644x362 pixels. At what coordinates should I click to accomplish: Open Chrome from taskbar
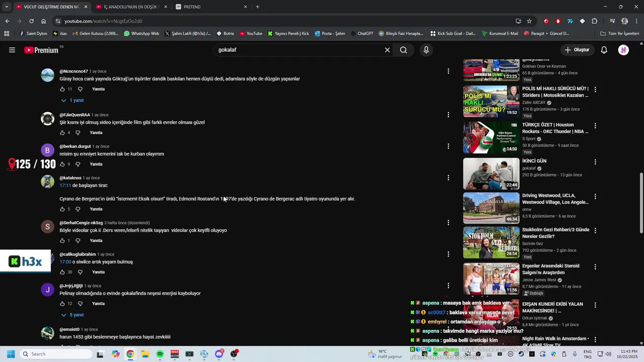tap(130, 354)
